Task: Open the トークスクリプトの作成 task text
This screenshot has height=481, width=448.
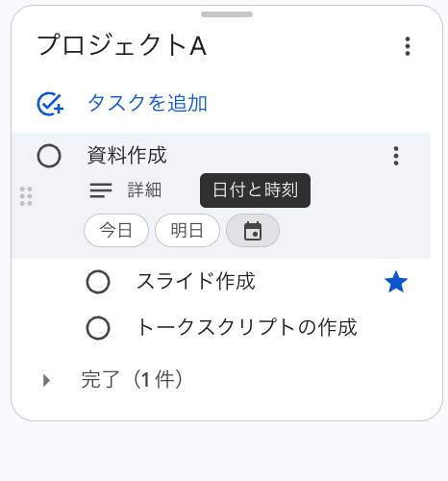Action: 247,327
